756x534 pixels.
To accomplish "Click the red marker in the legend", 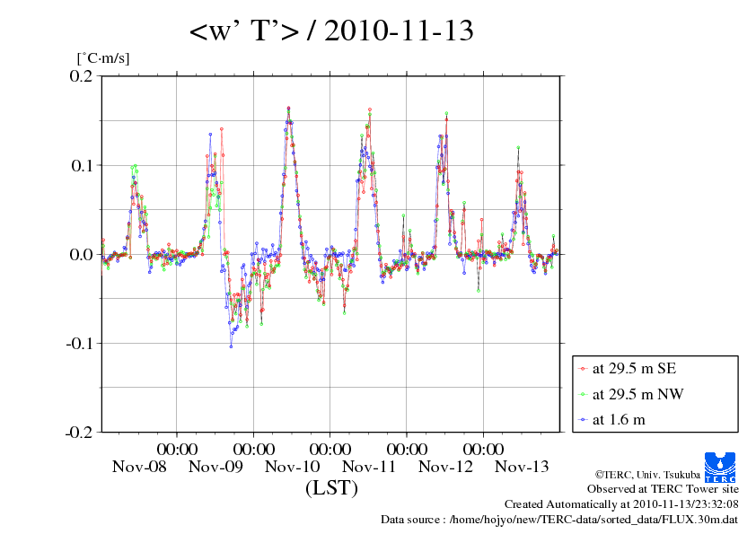I will tap(583, 369).
